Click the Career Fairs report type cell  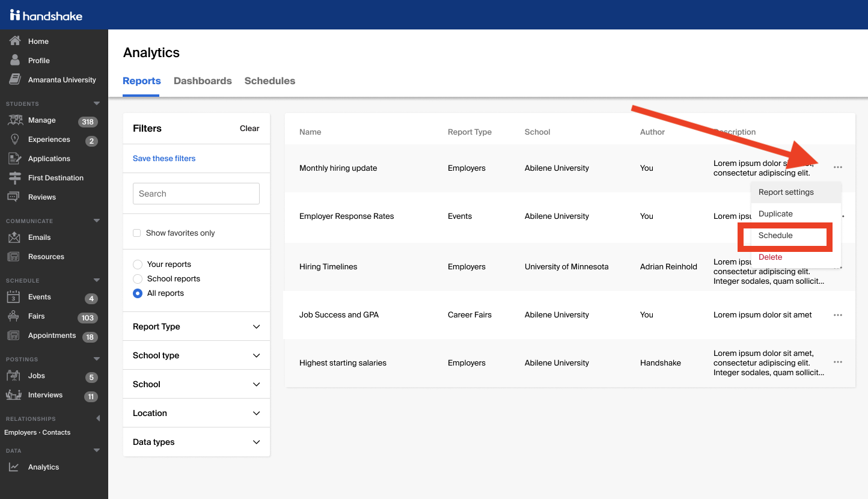pos(469,314)
